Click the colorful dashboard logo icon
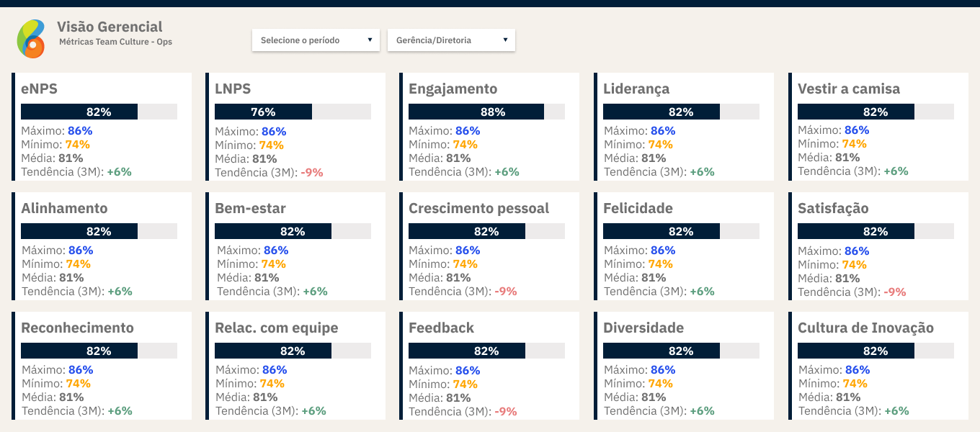 [x=31, y=39]
